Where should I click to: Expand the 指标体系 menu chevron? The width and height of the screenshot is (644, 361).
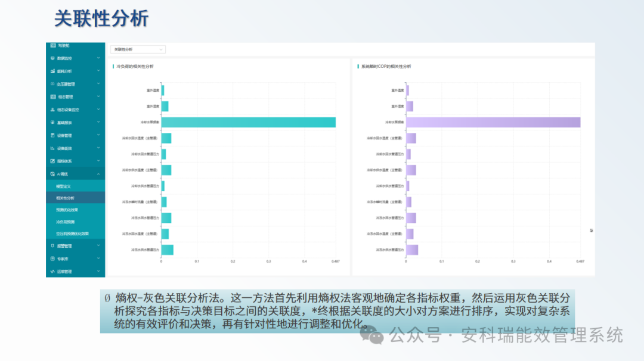click(98, 161)
